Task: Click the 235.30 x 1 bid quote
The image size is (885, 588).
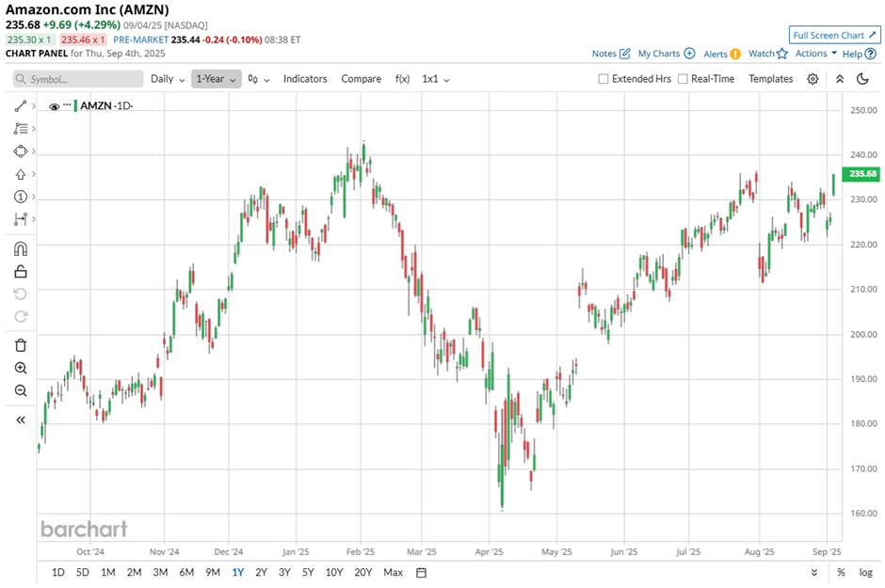Action: coord(29,40)
